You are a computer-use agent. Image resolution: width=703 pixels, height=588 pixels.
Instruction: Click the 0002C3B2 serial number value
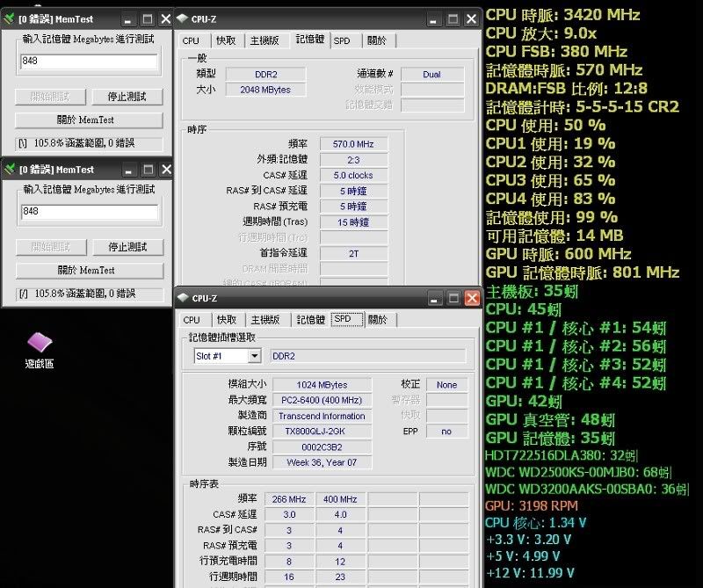(322, 447)
